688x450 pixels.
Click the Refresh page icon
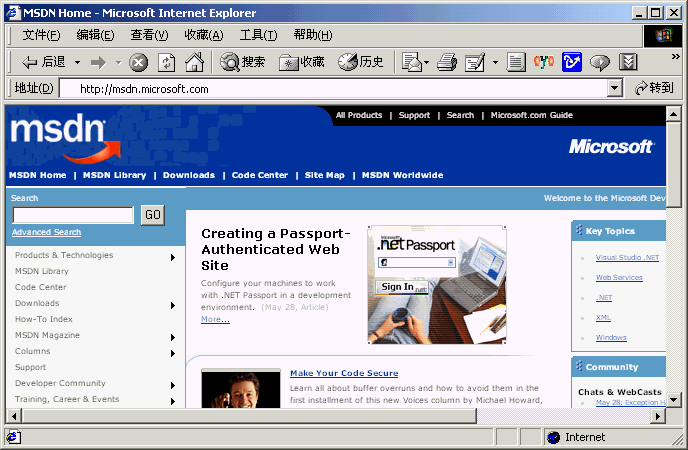[x=166, y=62]
